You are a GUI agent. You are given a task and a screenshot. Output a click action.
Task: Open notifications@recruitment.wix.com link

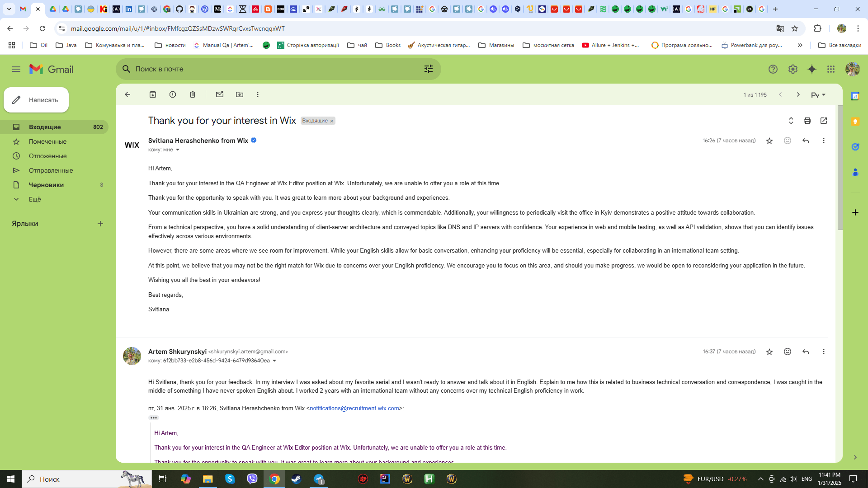tap(354, 408)
